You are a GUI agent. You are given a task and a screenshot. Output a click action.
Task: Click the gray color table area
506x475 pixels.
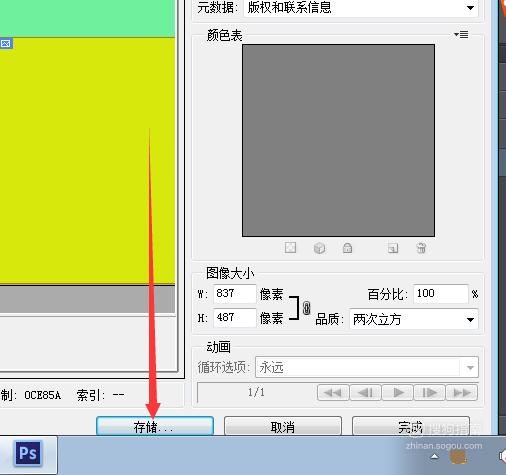pos(338,140)
